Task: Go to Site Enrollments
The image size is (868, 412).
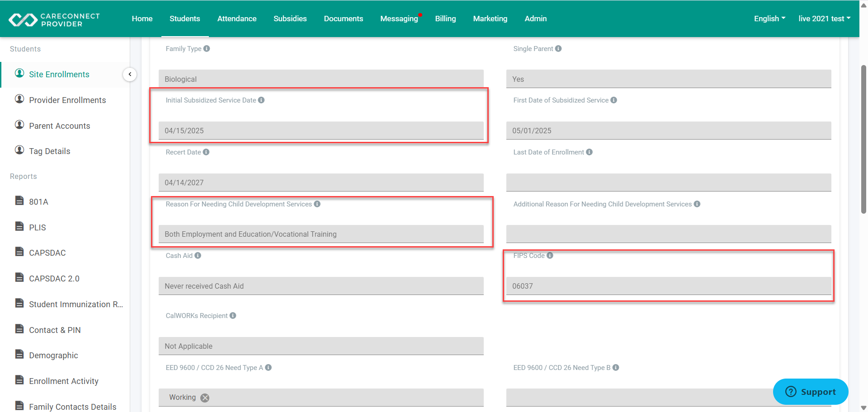Action: pyautogui.click(x=59, y=75)
